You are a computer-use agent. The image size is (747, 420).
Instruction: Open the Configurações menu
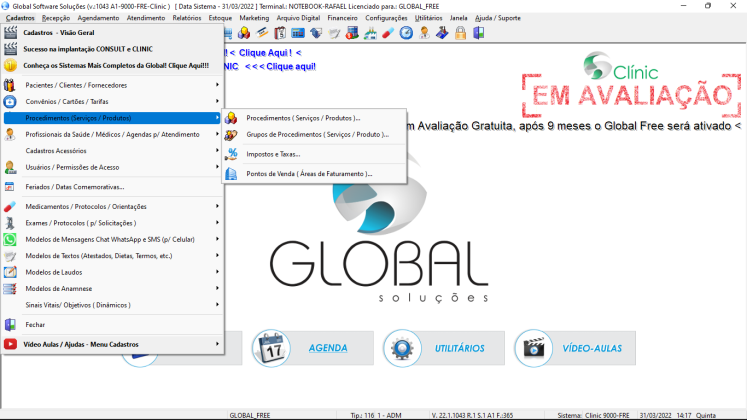(386, 18)
